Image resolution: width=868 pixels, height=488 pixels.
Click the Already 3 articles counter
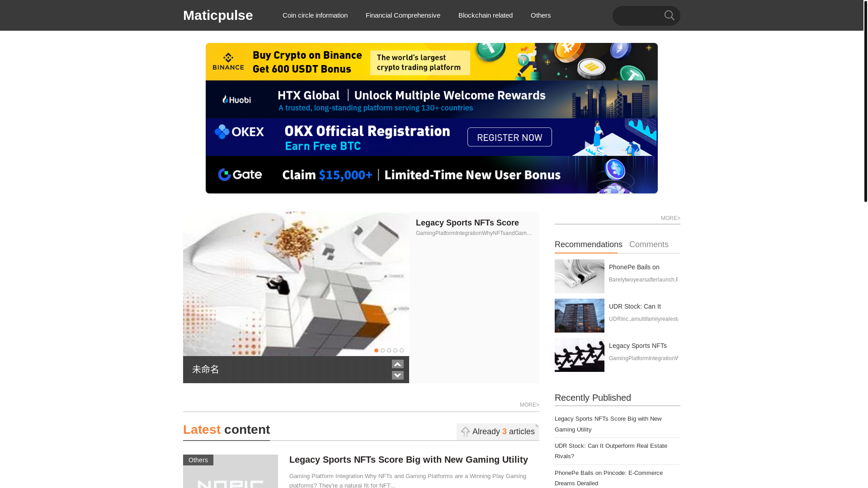click(498, 432)
